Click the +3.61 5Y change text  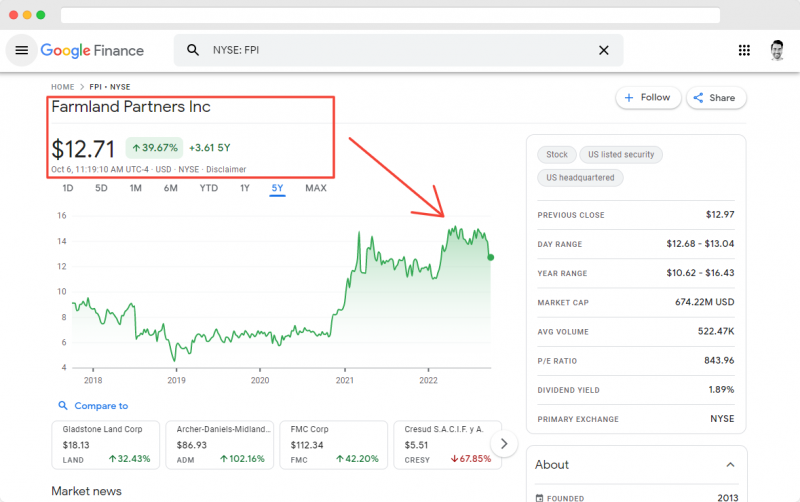tap(210, 148)
